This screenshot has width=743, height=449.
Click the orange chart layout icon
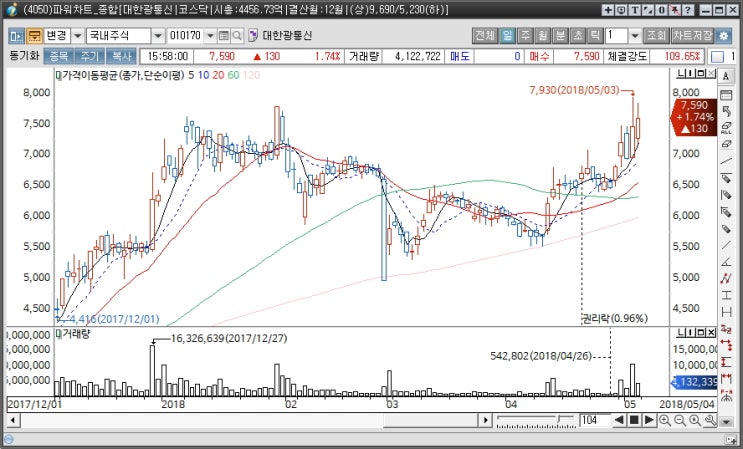34,36
